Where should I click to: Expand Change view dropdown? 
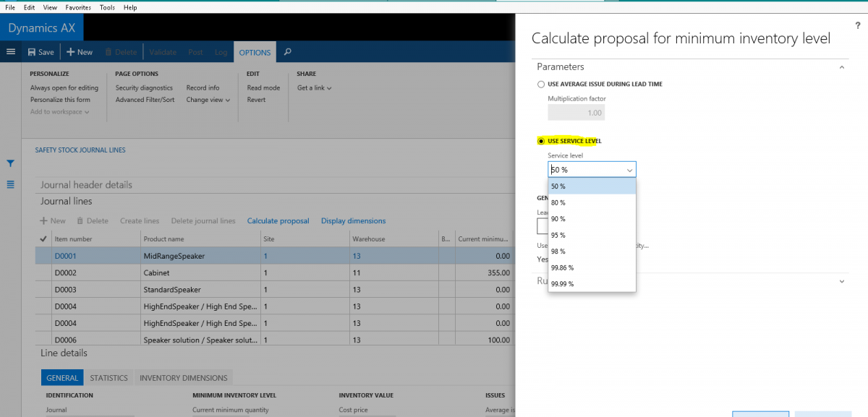pyautogui.click(x=208, y=100)
